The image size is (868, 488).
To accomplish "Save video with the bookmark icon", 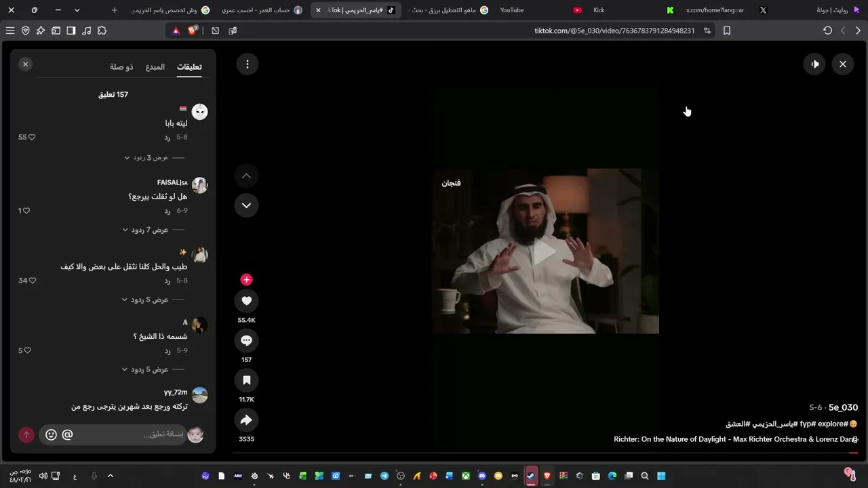I will point(246,380).
